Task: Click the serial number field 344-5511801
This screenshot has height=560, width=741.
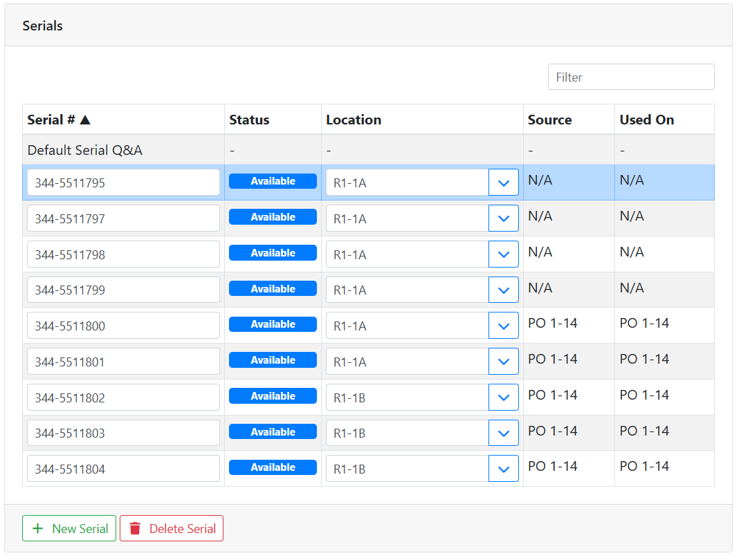Action: click(x=123, y=362)
